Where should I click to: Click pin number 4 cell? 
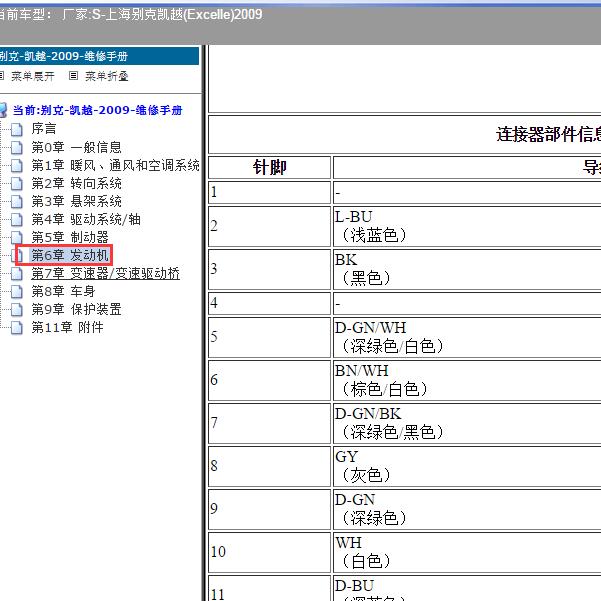point(269,304)
